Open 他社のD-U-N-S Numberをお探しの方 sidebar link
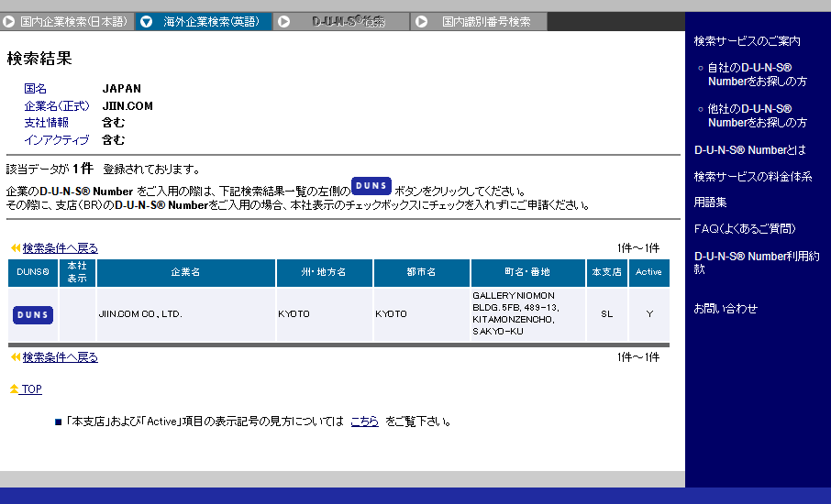This screenshot has height=504, width=831. tap(757, 115)
